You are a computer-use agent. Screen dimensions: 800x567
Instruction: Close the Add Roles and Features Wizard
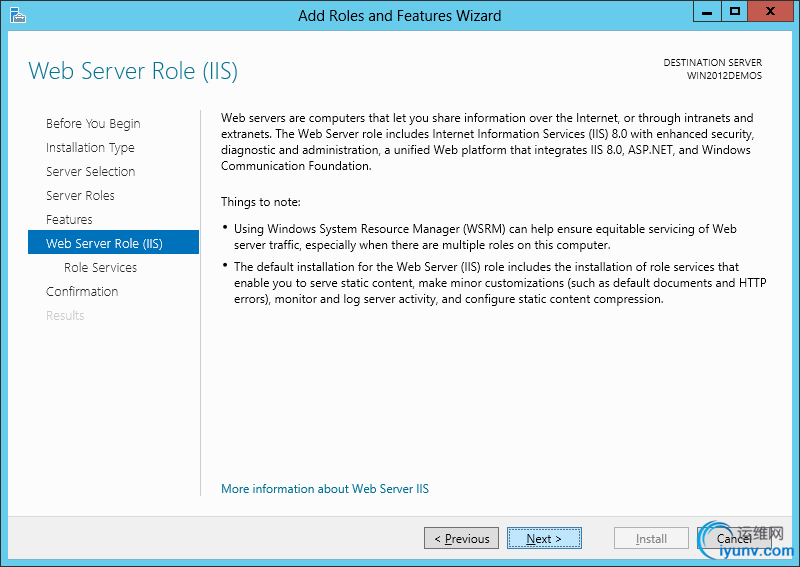coord(770,11)
